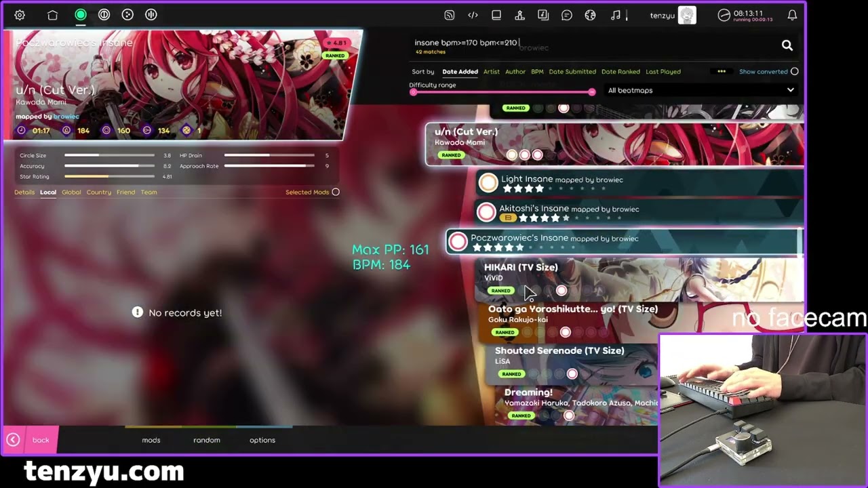
Task: Click the search magnifier icon
Action: (x=787, y=45)
